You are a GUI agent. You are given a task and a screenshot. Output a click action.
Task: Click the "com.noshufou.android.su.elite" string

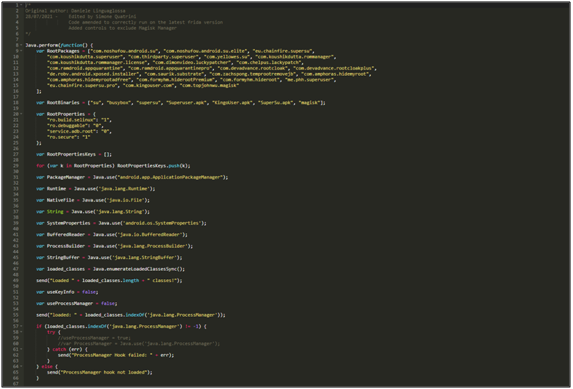click(x=205, y=51)
